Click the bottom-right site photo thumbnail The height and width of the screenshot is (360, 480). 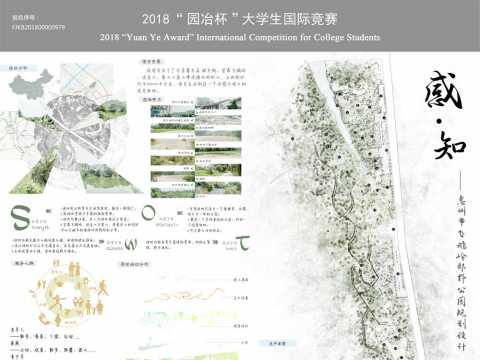pyautogui.click(x=218, y=188)
